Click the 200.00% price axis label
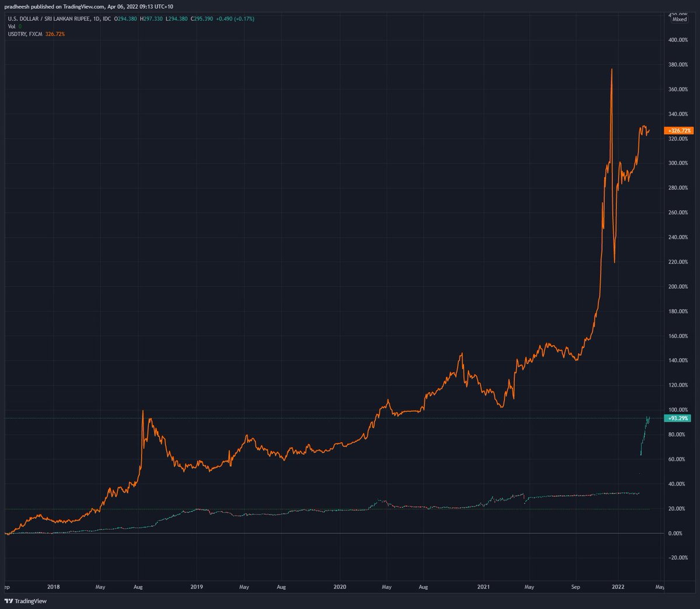 point(678,286)
